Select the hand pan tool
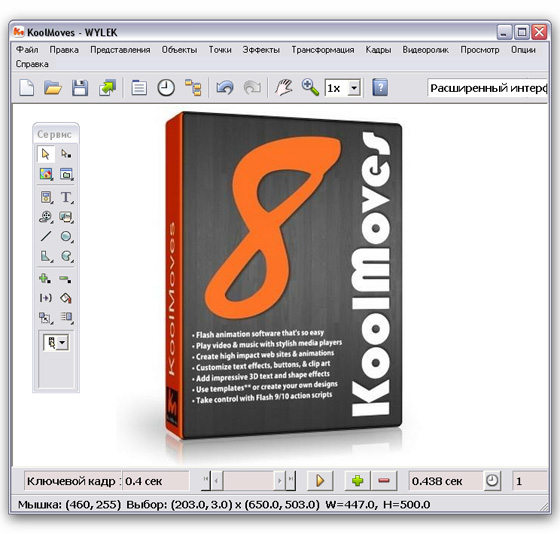The image size is (560, 534). click(284, 88)
